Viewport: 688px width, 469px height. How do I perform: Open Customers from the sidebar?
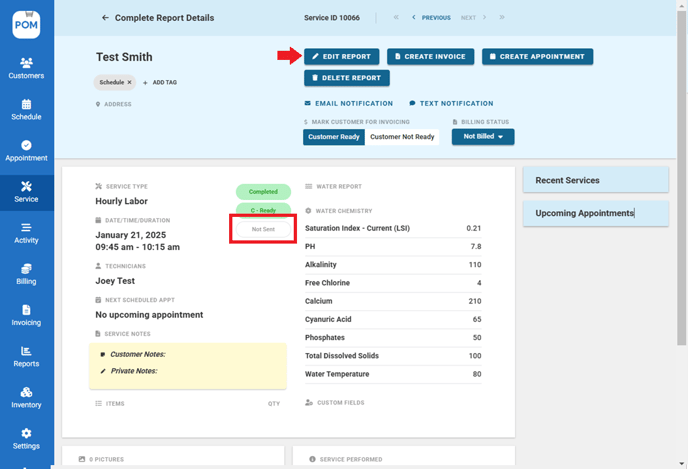tap(26, 67)
